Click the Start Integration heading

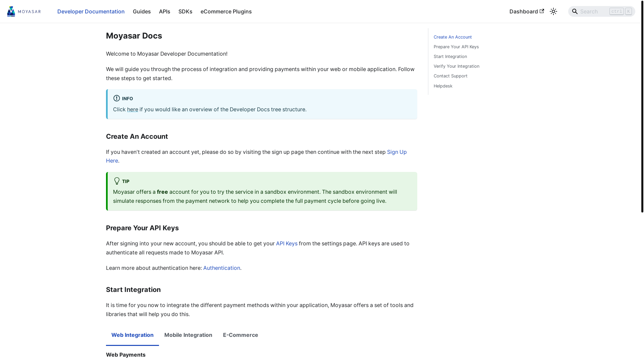tap(133, 290)
